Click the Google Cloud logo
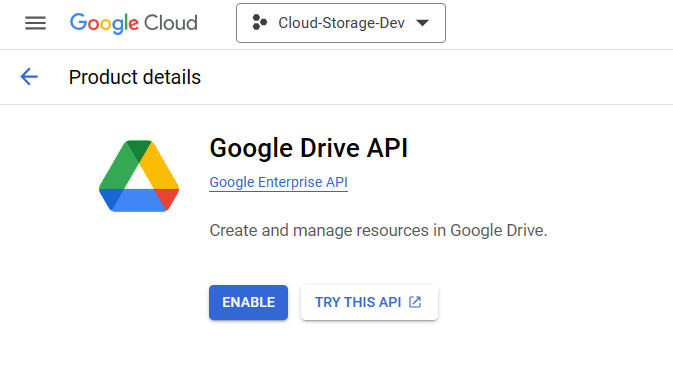673x371 pixels. (x=133, y=23)
